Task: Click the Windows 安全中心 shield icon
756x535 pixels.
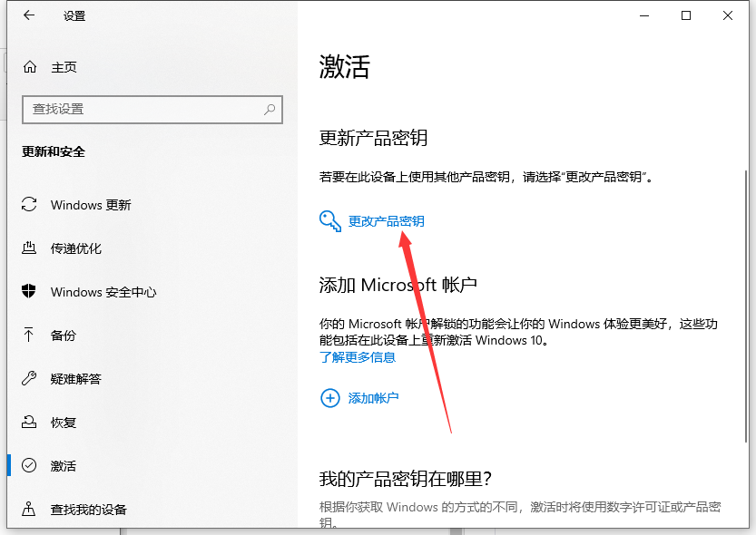Action: [30, 292]
